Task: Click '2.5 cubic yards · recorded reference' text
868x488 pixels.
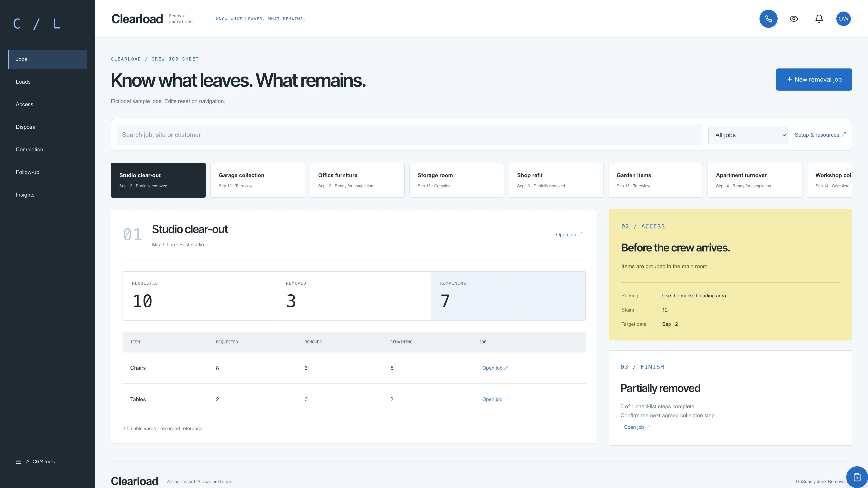Action: 163,429
